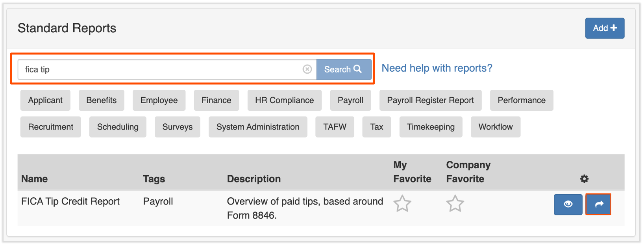Filter by Payroll Register Report tag

pos(430,100)
